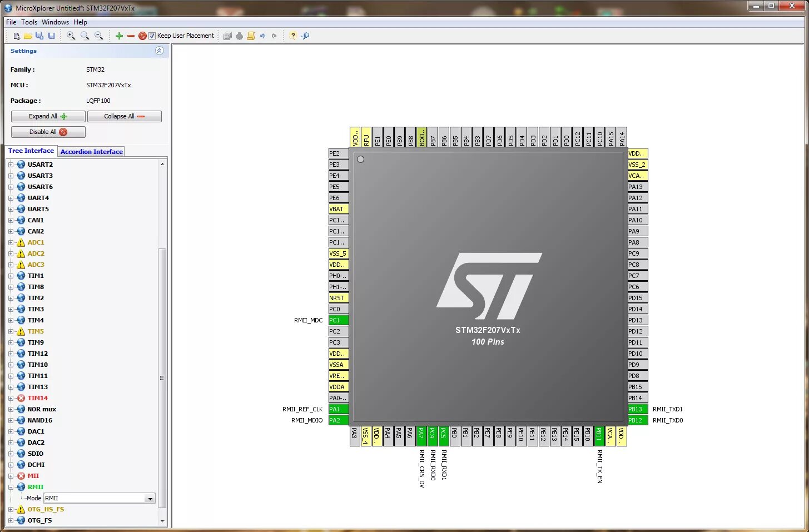
Task: Click green pin PB12 on chip
Action: click(x=638, y=420)
